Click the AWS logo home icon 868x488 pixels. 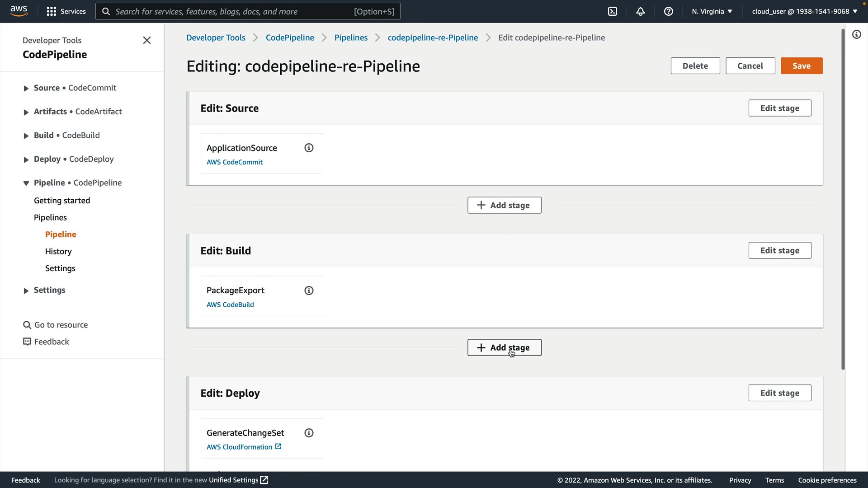coord(19,11)
